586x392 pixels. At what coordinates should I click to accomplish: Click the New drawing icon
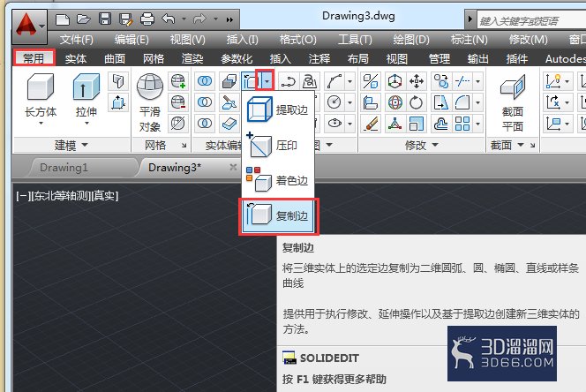[62, 19]
